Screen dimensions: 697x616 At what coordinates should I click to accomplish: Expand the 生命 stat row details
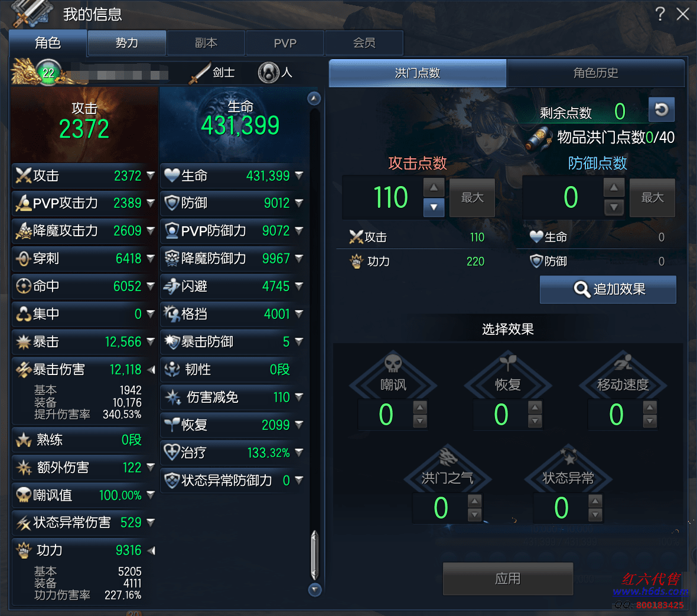tap(299, 175)
